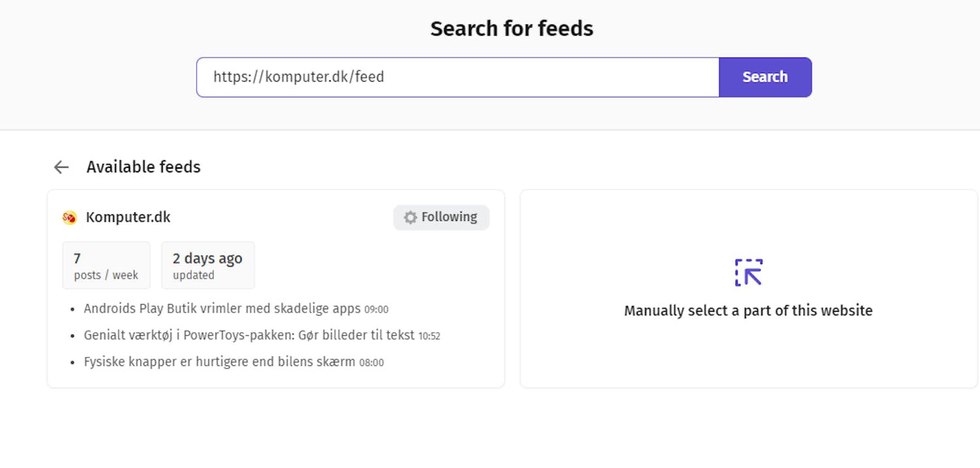Click the Komputer.dk favicon icon

point(69,218)
